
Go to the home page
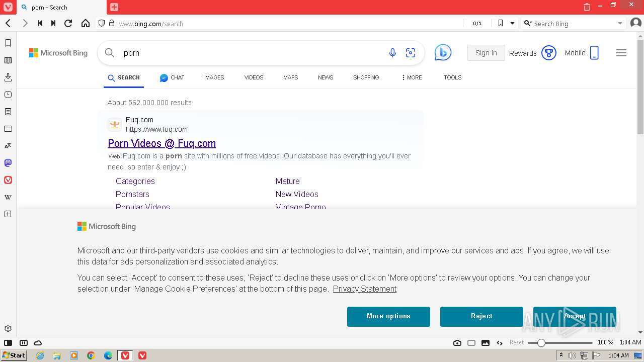point(86,23)
